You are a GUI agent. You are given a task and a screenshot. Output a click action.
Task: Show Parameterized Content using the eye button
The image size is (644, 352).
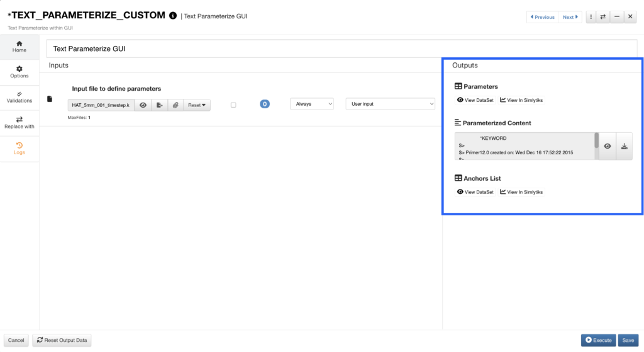coord(607,146)
